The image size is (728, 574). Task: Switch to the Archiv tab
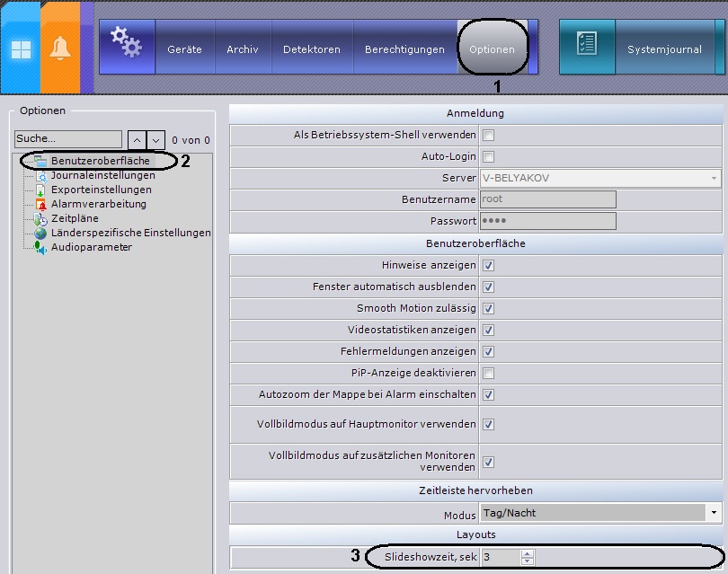click(x=243, y=49)
